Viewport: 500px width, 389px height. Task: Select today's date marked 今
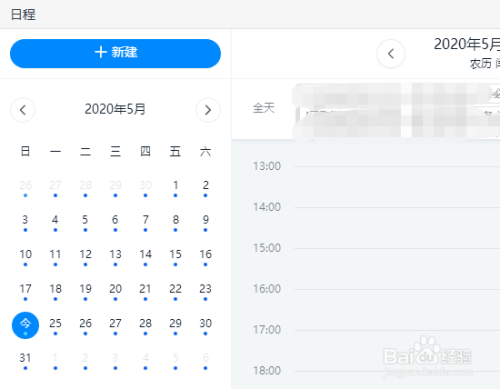[x=25, y=325]
